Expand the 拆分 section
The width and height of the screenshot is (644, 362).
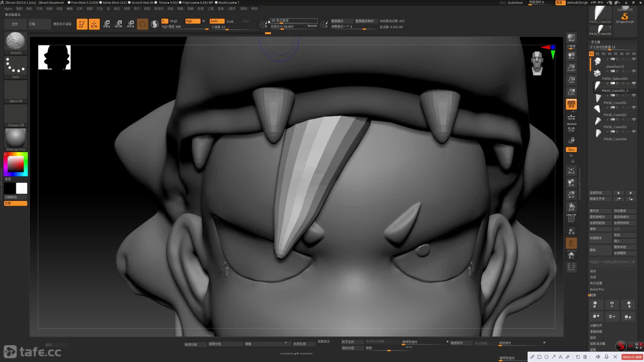pyautogui.click(x=593, y=271)
